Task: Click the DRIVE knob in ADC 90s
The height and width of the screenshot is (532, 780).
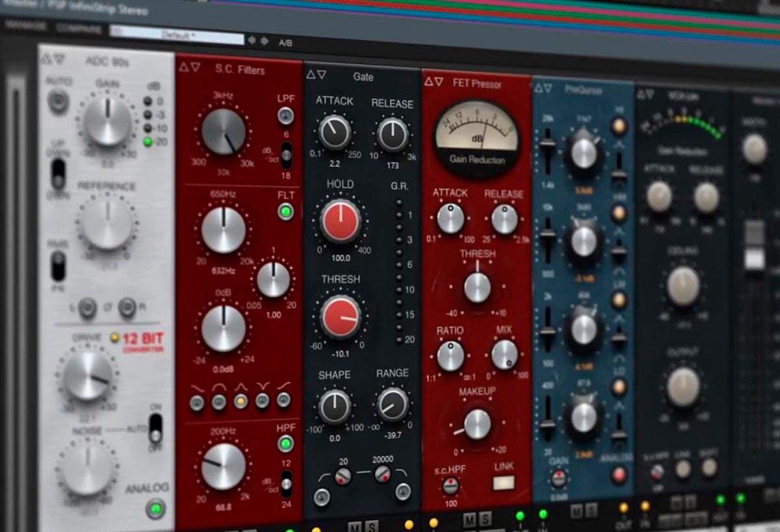Action: 89,376
